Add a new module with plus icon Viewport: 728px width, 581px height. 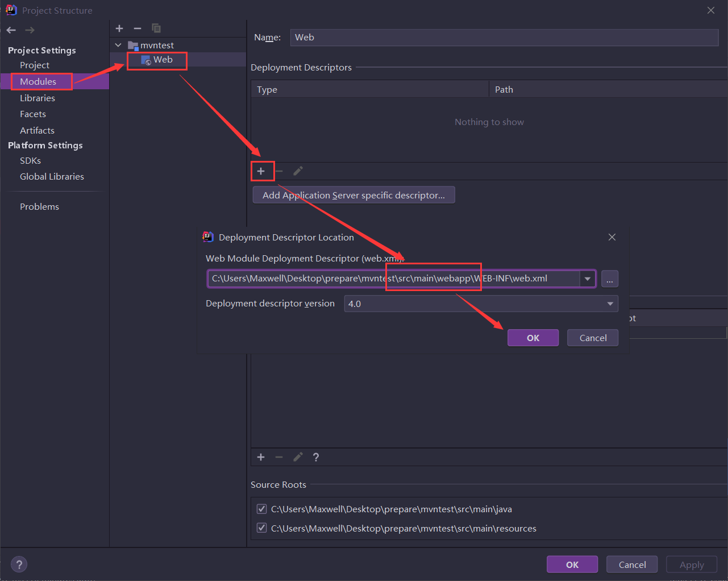click(119, 28)
